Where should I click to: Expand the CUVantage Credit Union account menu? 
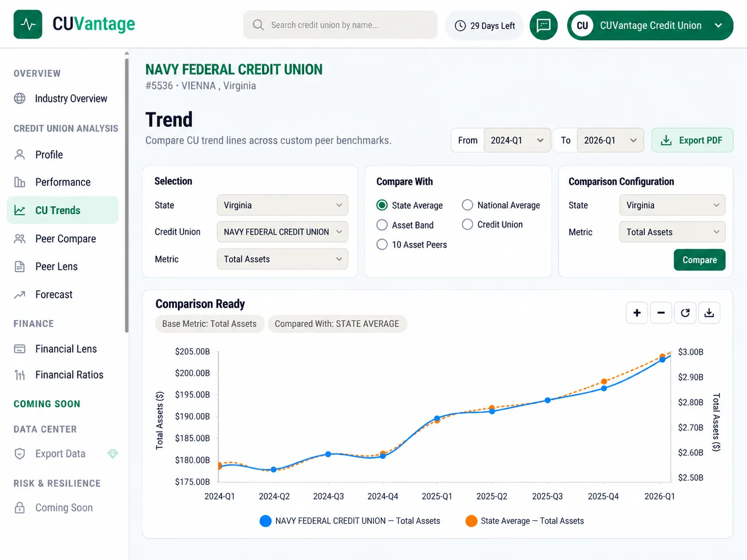tap(650, 25)
